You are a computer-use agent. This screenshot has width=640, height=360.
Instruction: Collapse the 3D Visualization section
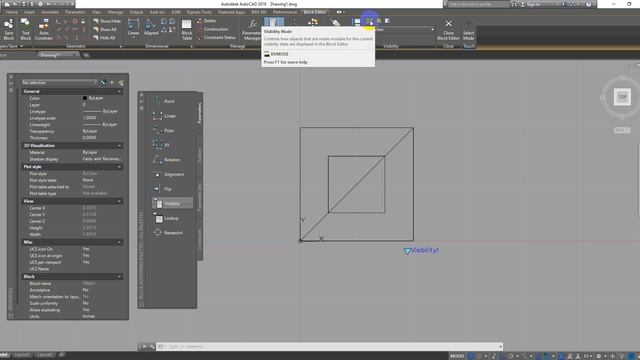pos(119,146)
